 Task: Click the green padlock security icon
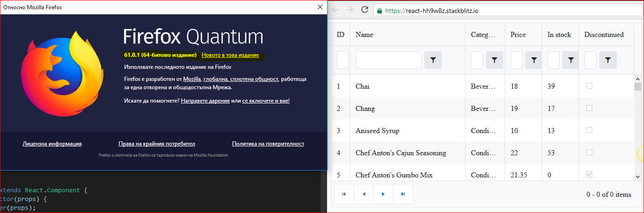tap(380, 10)
